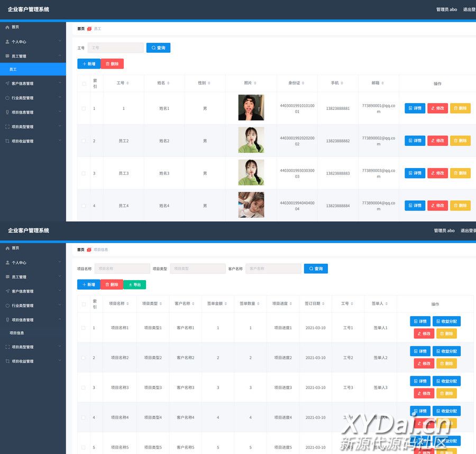Click the 项目类型 search input field

point(198,268)
